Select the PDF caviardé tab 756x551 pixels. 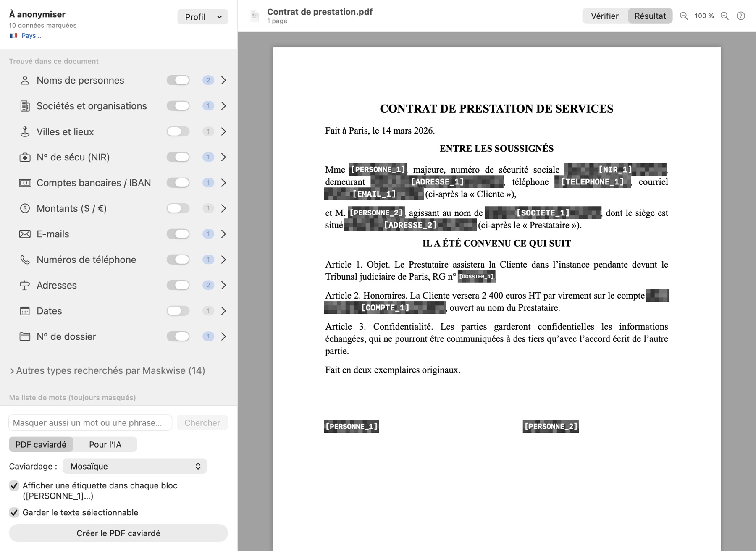click(41, 444)
